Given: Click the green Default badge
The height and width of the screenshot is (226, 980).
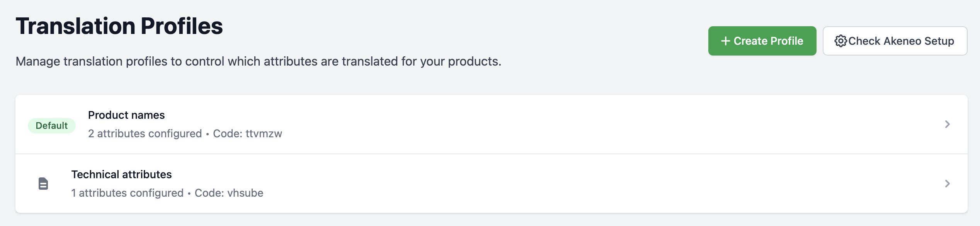Looking at the screenshot, I should pos(51,126).
